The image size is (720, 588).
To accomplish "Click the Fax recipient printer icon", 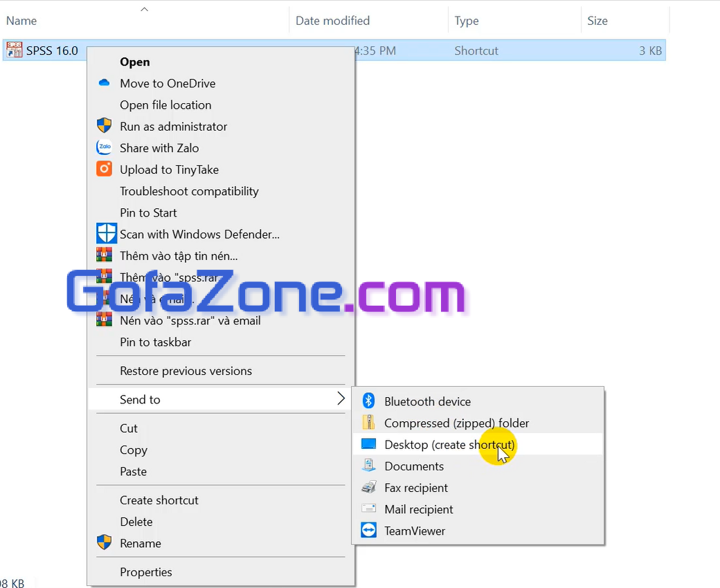I will pos(368,487).
